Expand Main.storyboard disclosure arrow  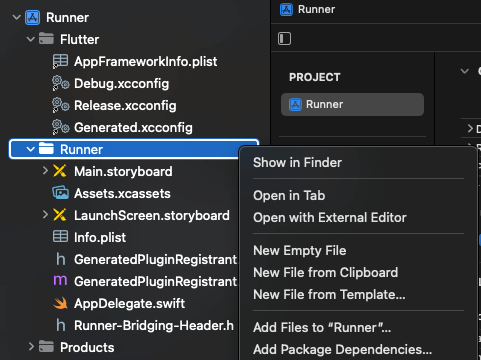click(x=45, y=171)
